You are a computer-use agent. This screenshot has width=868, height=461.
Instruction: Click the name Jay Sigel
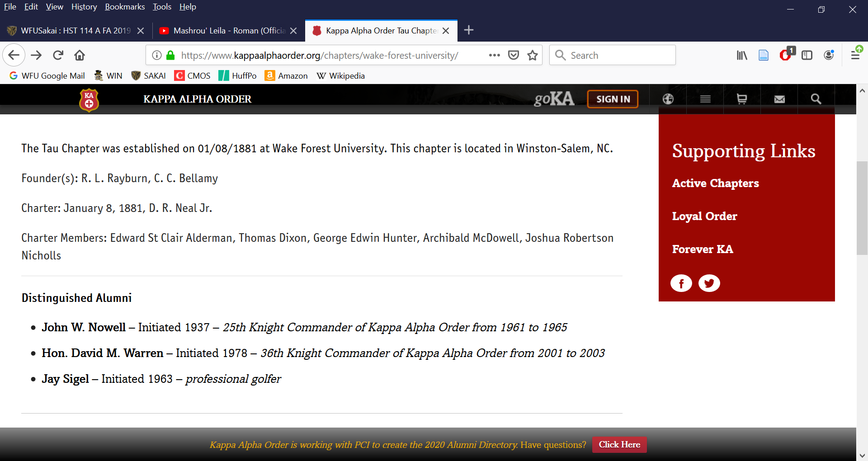[65, 379]
